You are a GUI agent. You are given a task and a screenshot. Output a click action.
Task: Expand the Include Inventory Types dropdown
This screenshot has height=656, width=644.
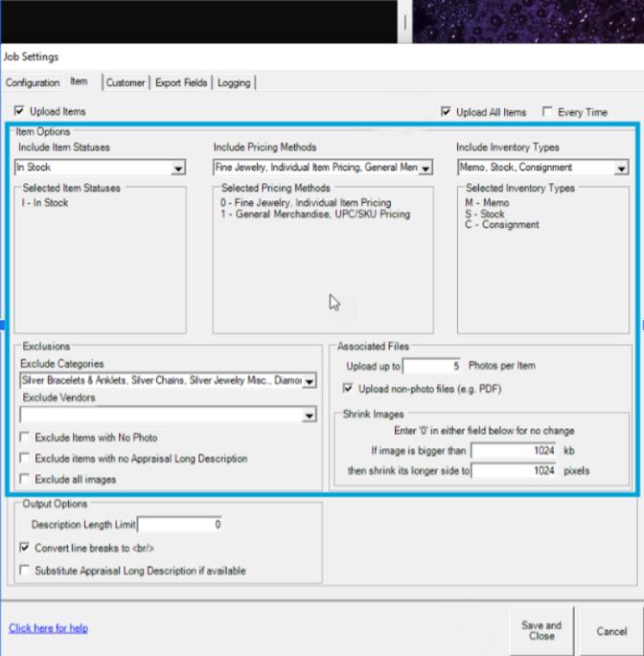click(622, 169)
